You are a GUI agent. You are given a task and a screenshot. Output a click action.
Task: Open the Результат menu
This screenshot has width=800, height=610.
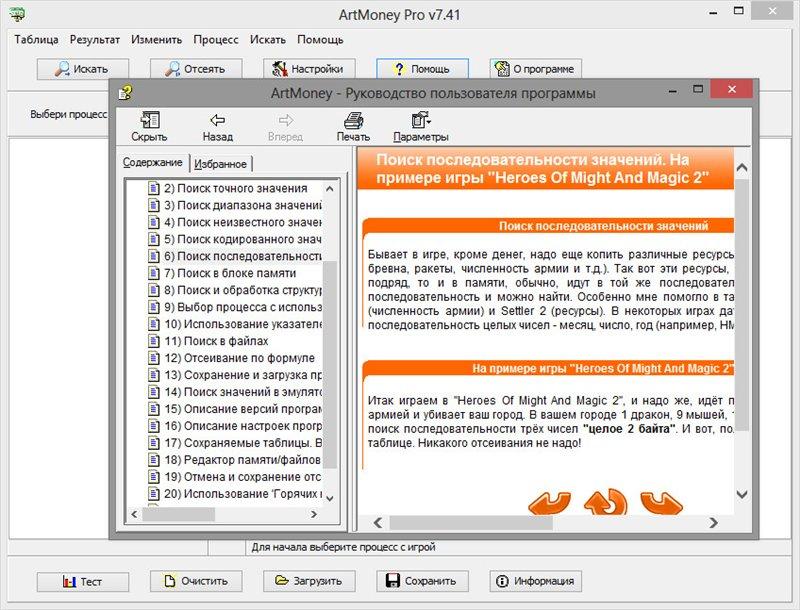click(95, 40)
